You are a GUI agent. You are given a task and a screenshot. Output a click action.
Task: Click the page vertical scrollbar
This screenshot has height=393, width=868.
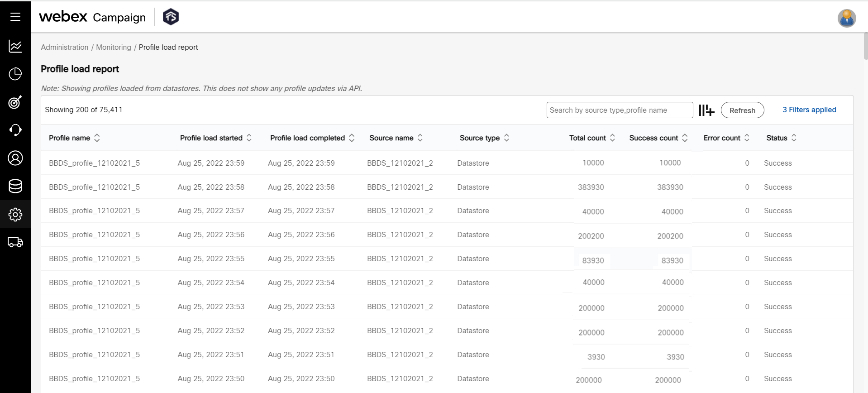click(866, 45)
